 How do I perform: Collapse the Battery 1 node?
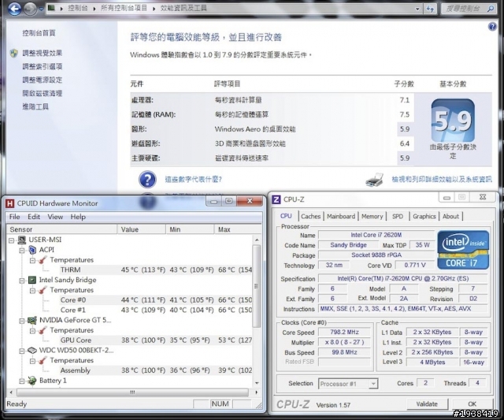pos(21,381)
